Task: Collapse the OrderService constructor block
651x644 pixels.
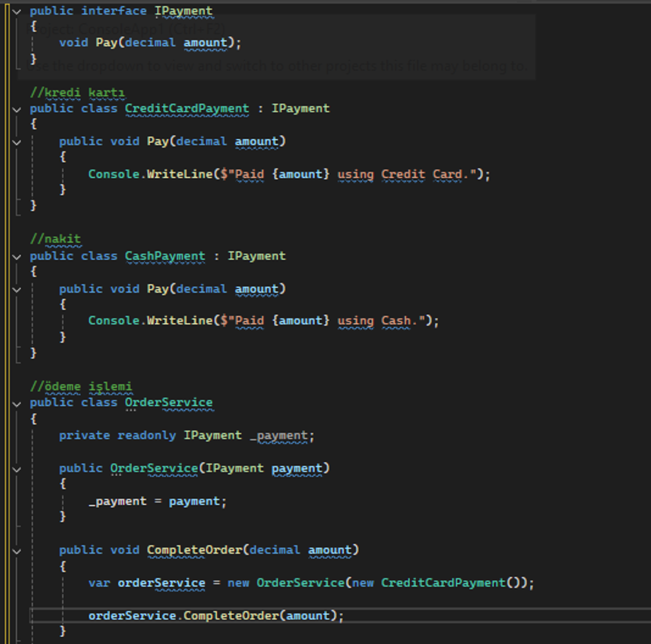Action: point(16,470)
